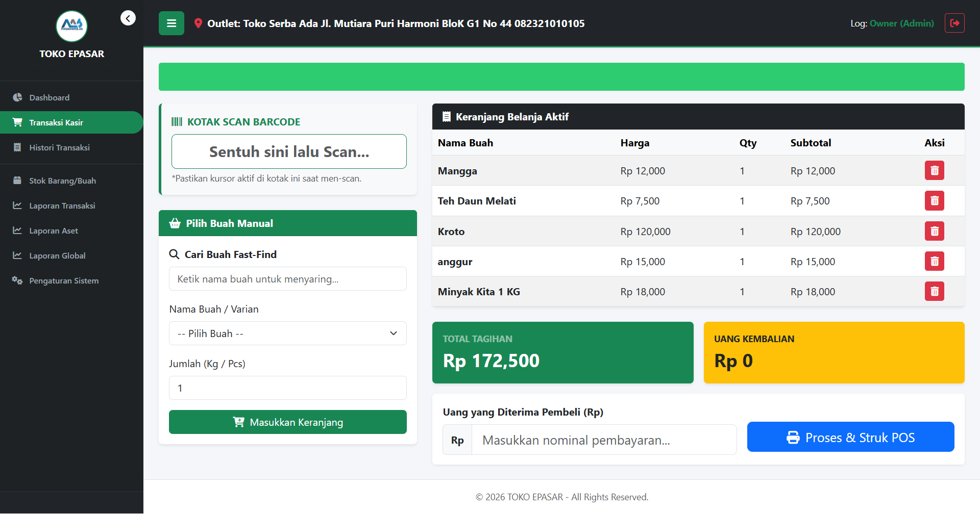Screen dimensions: 980x514
Task: Click the outlet address text in header
Action: coord(396,23)
